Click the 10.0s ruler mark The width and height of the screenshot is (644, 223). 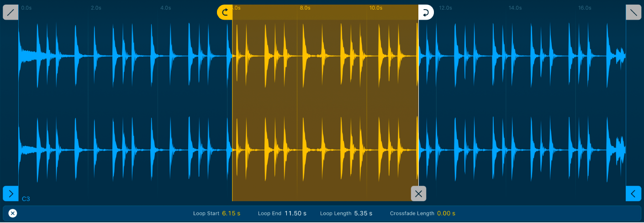pos(376,8)
